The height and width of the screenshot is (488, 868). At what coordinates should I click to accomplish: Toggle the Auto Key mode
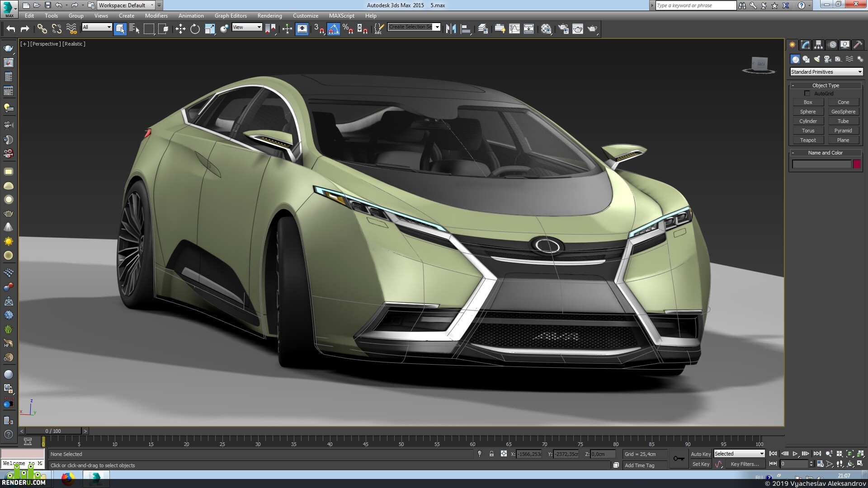coord(700,454)
